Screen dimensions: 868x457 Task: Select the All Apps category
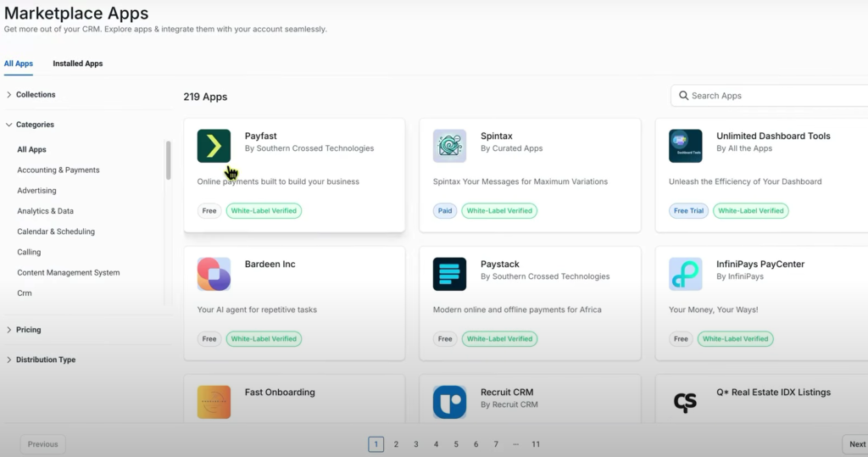point(31,149)
